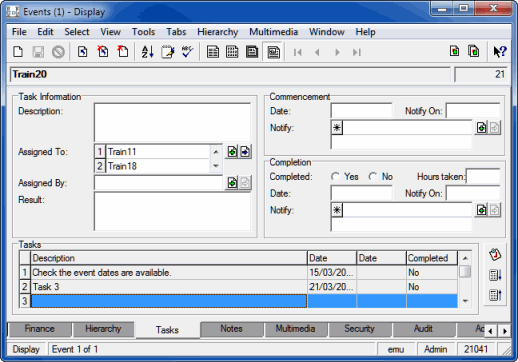518x362 pixels.
Task: Select the 'Task 3' row in Tasks table
Action: coord(239,287)
